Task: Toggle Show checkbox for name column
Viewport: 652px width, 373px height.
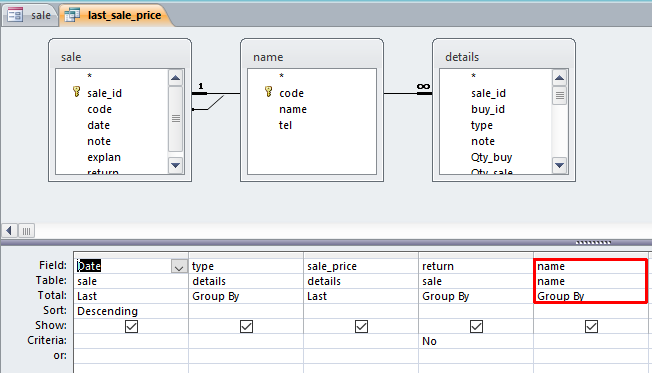Action: pyautogui.click(x=591, y=326)
